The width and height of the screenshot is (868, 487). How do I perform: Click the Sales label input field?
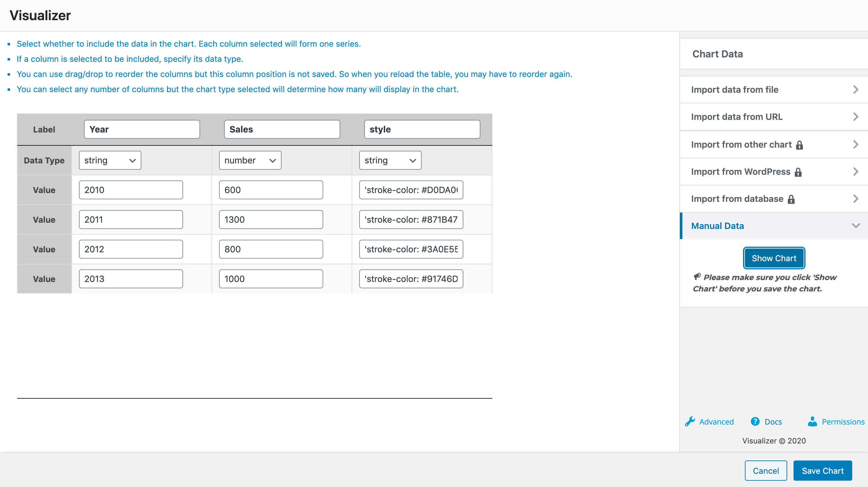[x=282, y=129]
